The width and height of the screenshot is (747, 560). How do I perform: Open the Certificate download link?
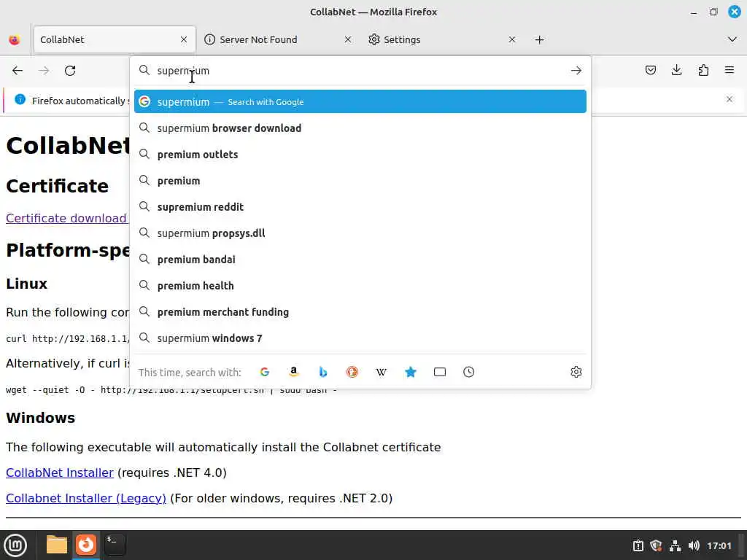tap(66, 218)
